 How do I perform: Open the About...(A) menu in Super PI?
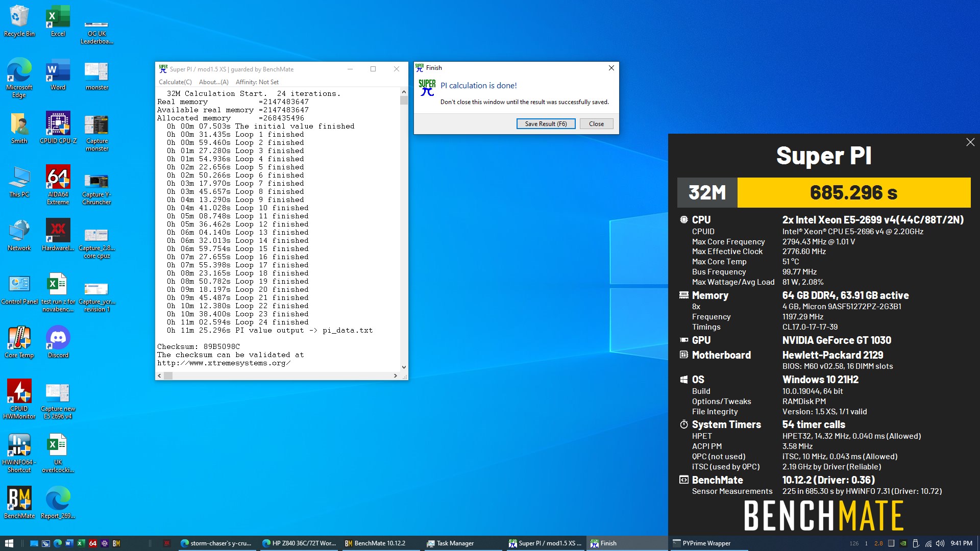213,82
